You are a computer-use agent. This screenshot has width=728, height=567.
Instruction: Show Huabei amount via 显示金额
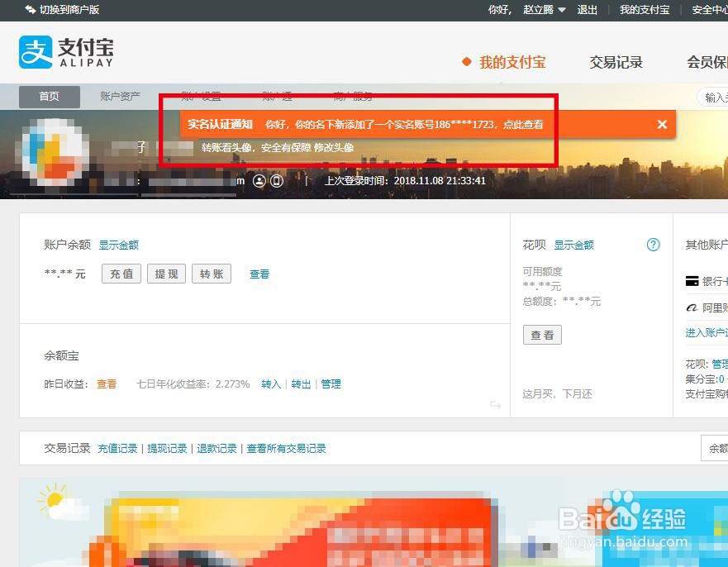(573, 245)
